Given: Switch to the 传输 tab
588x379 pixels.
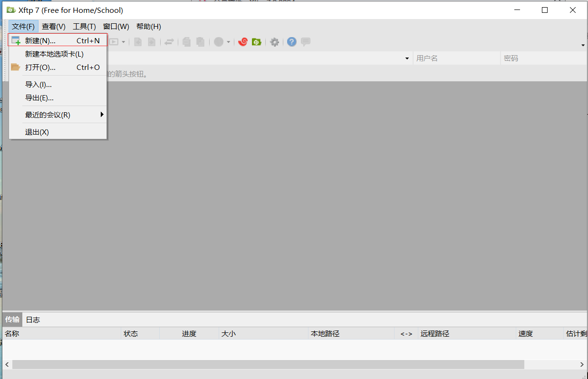Looking at the screenshot, I should [x=12, y=320].
